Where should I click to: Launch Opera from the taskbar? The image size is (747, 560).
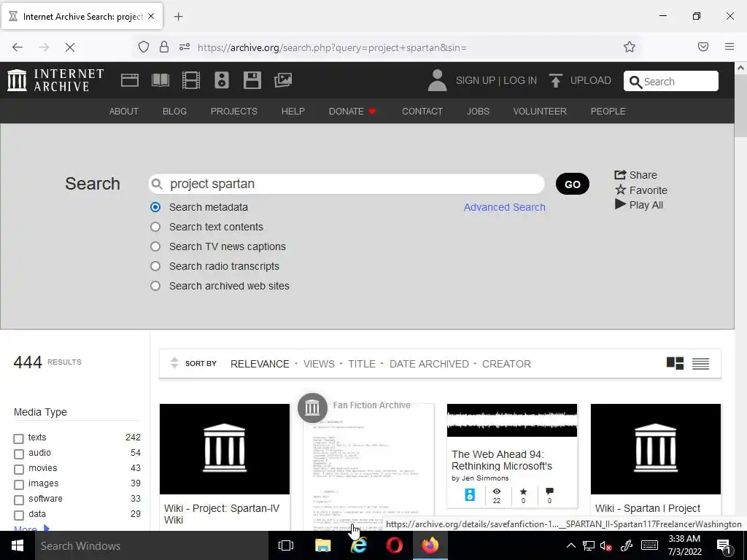[395, 545]
